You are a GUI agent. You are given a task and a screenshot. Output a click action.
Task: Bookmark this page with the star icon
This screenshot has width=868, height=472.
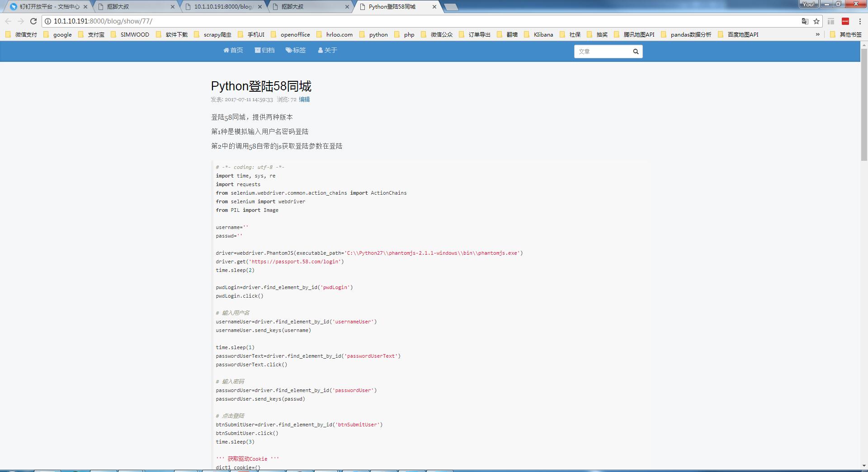click(x=816, y=21)
